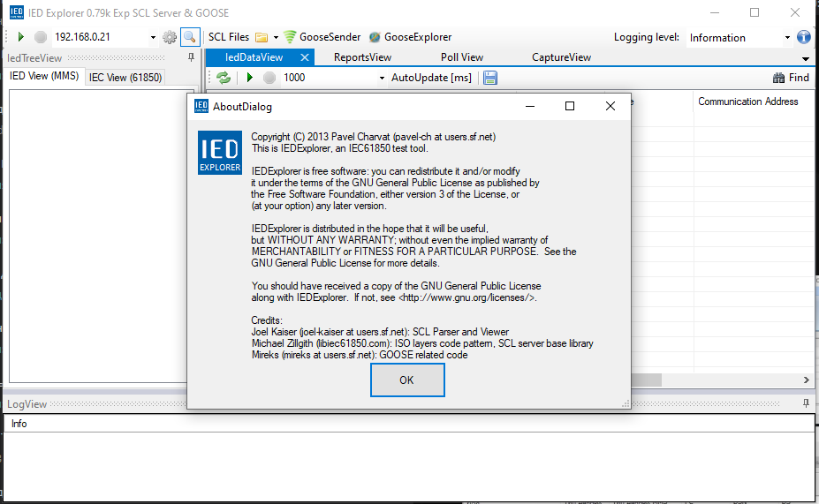The width and height of the screenshot is (819, 504).
Task: Click the horizontal scrollbar thumb in data view
Action: [646, 380]
